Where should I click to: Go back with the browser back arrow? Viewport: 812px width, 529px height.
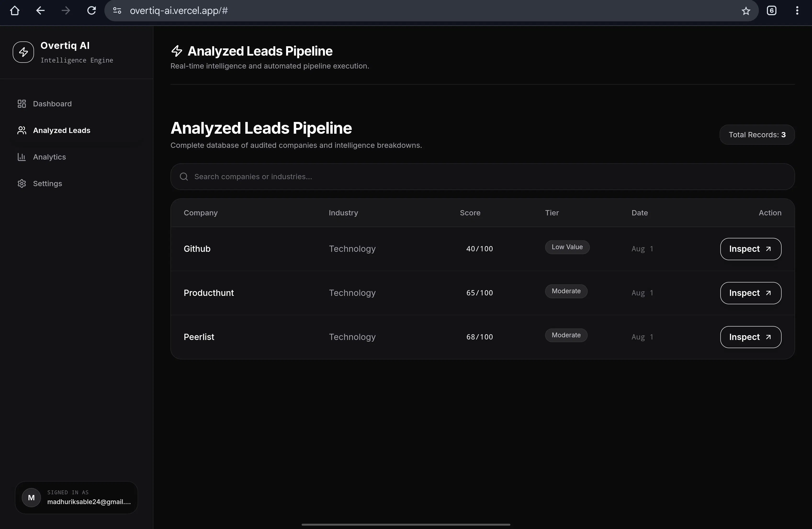[40, 11]
